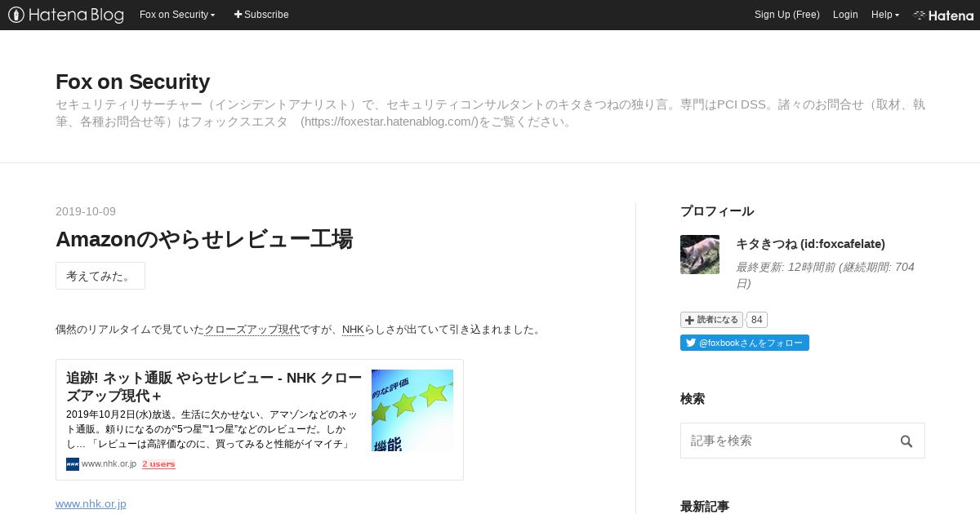Select the 考えてみた。 category tag
Viewport: 980px width, 514px height.
click(100, 276)
